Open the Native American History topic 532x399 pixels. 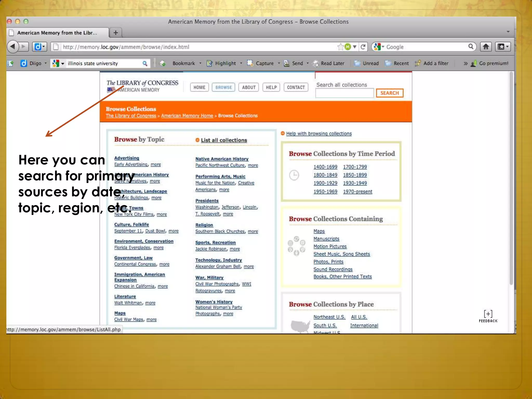click(x=222, y=159)
